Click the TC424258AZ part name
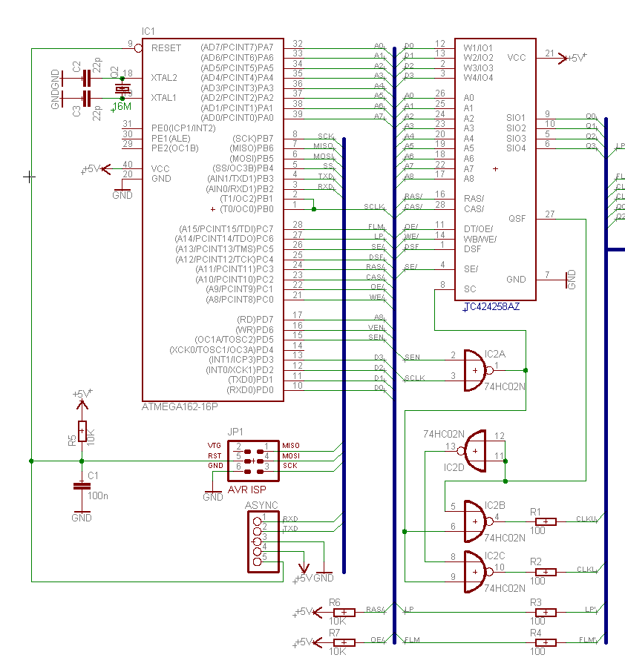625x672 pixels. tap(491, 307)
